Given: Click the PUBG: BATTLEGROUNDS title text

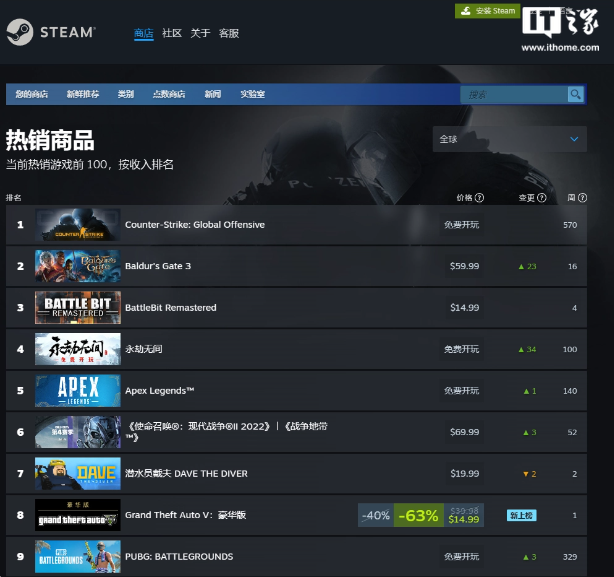Looking at the screenshot, I should (x=179, y=557).
